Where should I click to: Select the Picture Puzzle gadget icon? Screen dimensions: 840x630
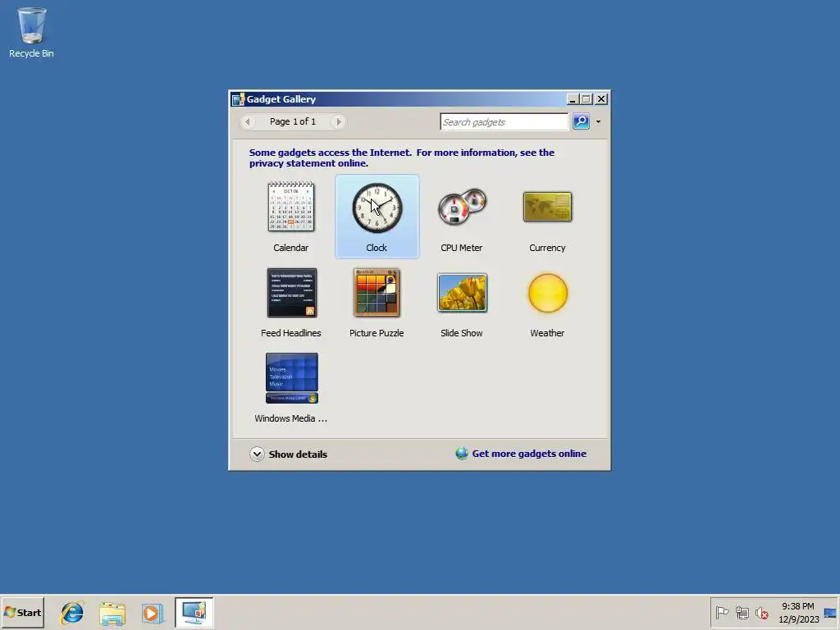click(x=377, y=293)
